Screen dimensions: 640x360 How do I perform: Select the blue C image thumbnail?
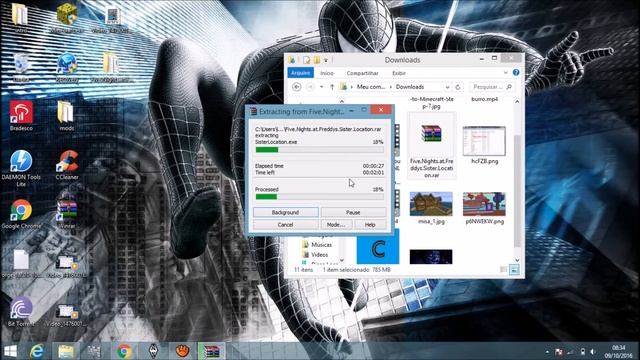pos(378,247)
